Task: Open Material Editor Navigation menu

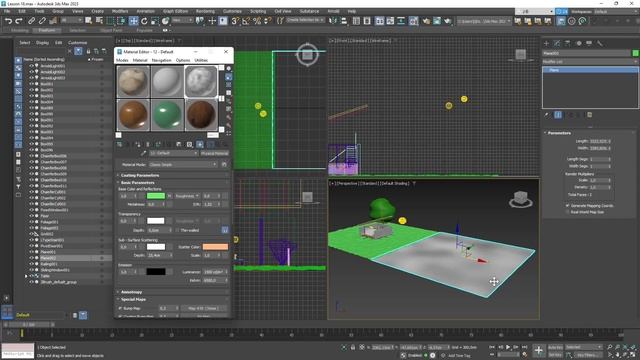Action: pyautogui.click(x=161, y=60)
